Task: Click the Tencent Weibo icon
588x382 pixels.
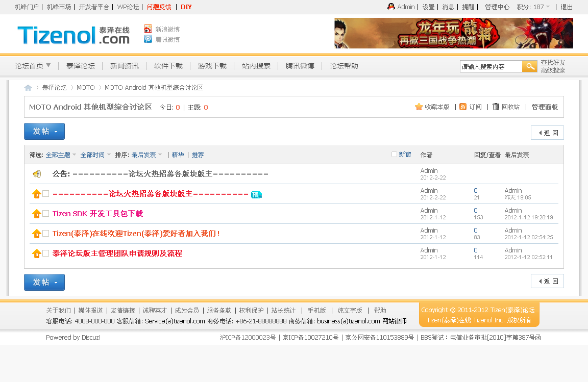Action: [x=148, y=39]
